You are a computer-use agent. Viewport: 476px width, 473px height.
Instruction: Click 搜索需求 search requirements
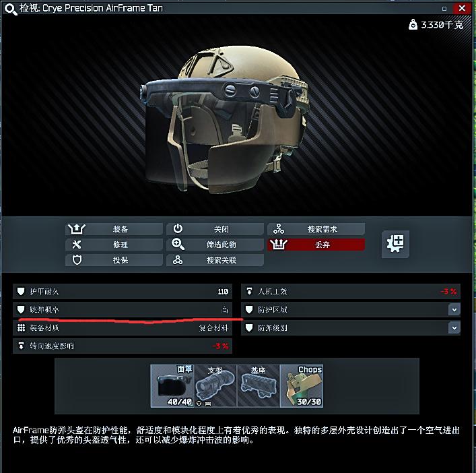[316, 229]
